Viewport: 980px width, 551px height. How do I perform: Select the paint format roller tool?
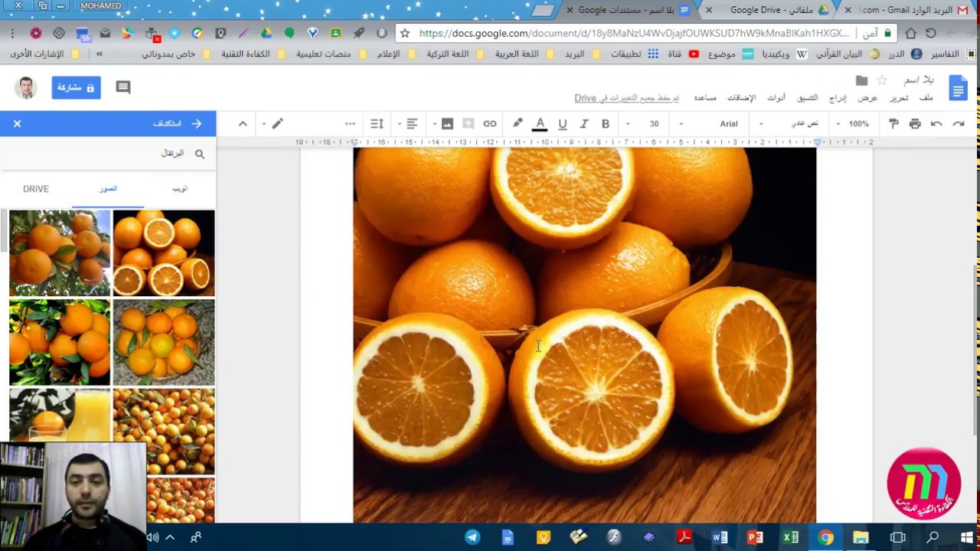[x=893, y=124]
